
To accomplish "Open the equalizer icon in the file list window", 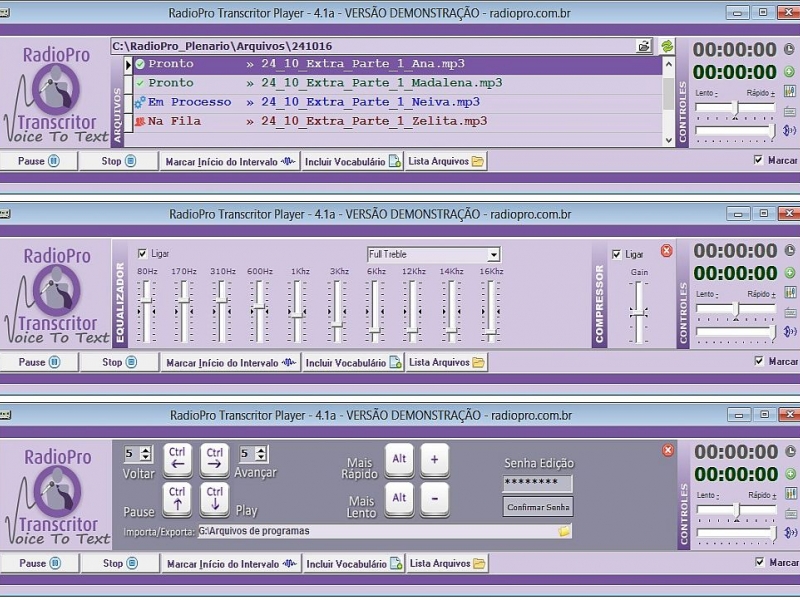I will point(790,91).
